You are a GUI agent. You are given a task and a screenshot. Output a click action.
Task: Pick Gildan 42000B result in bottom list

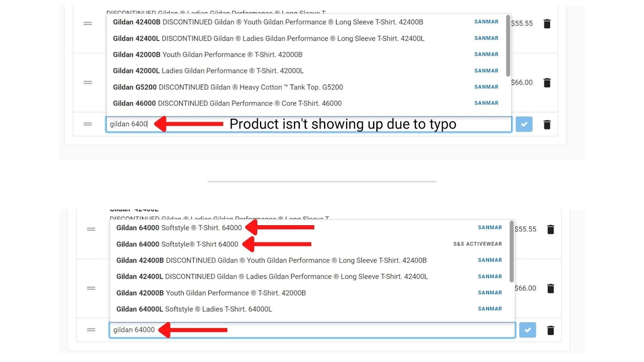click(x=310, y=293)
